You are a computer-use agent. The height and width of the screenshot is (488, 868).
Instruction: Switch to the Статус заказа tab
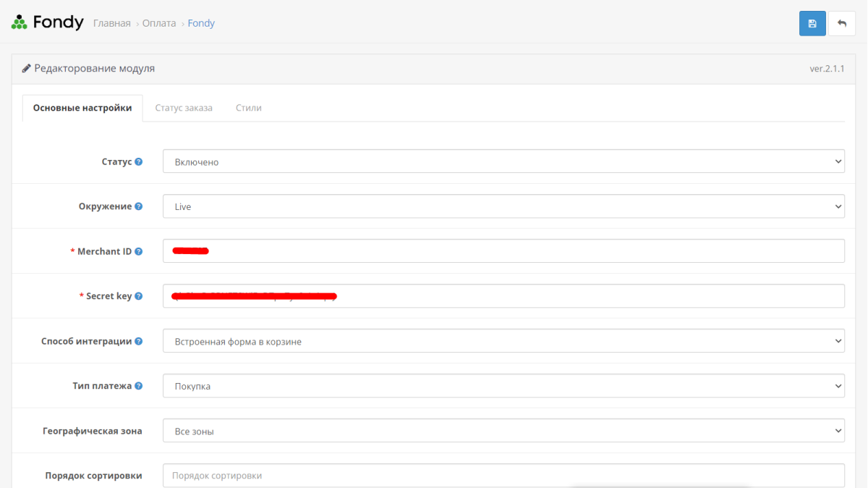[x=184, y=108]
